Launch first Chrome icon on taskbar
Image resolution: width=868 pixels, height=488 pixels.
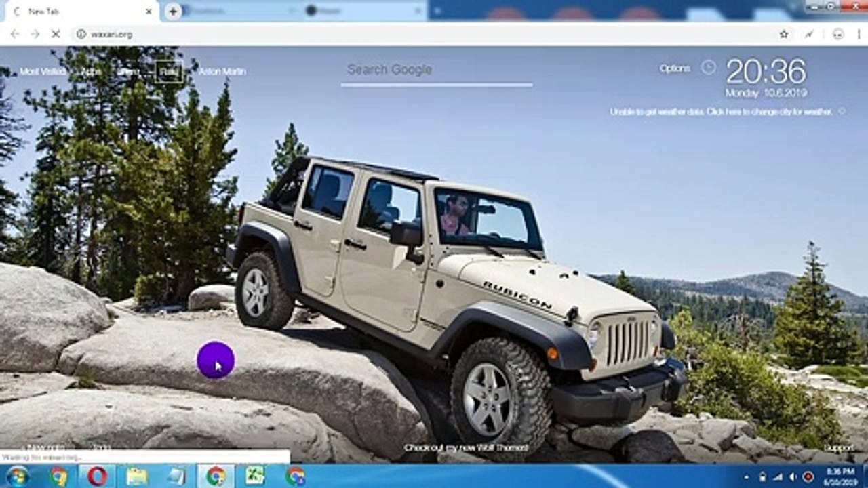click(x=59, y=476)
